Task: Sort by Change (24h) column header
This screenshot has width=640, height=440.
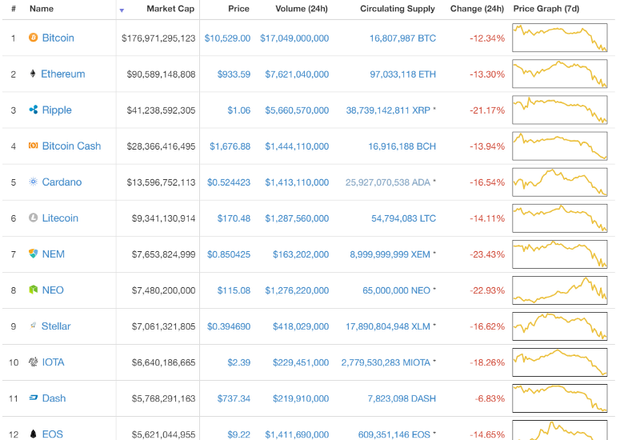Action: [x=477, y=9]
